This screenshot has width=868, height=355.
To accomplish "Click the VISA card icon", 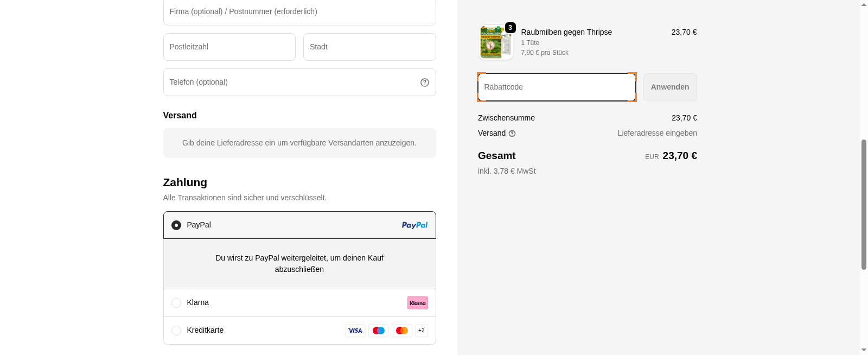I will (355, 331).
